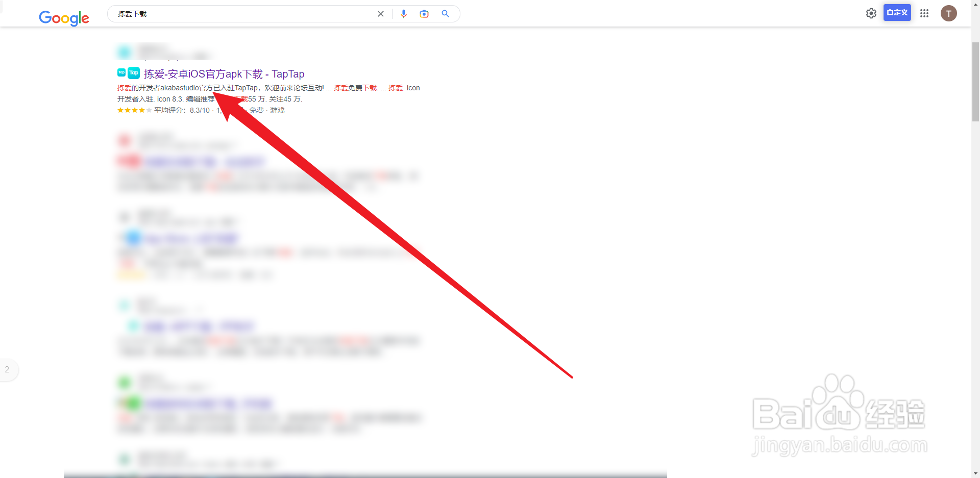980x478 pixels.
Task: Click the scrollbar down arrow
Action: click(975, 473)
